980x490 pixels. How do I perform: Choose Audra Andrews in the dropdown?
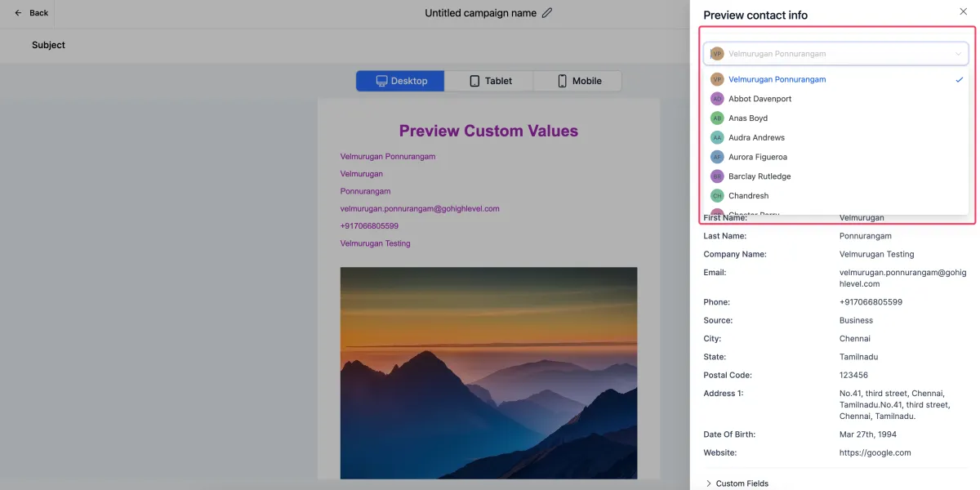[x=756, y=138]
